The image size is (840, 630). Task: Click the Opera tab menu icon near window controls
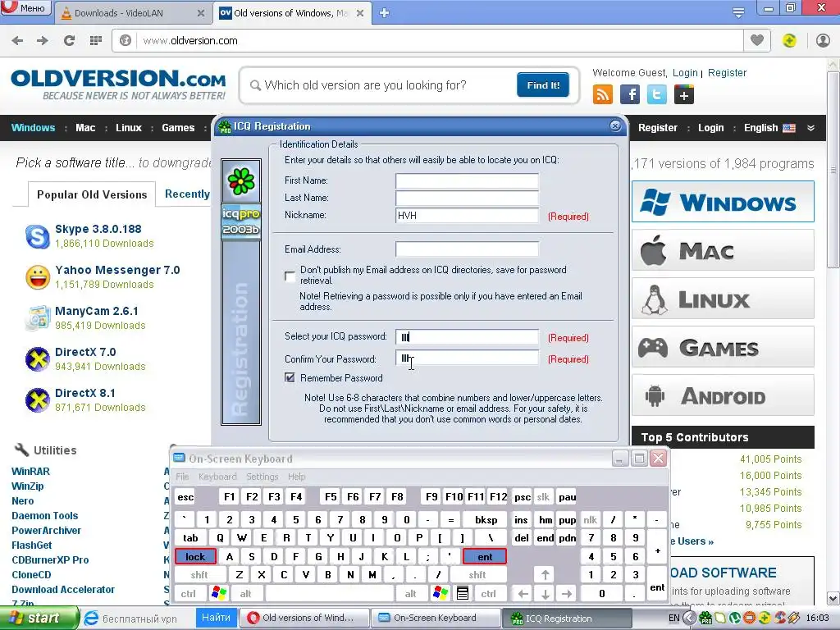click(x=738, y=11)
